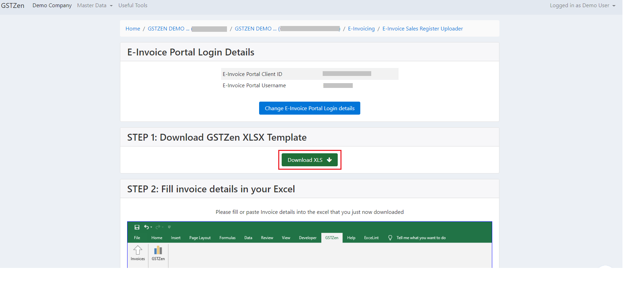The image size is (644, 297).
Task: Open the ExceLint ribbon tab
Action: (x=371, y=238)
